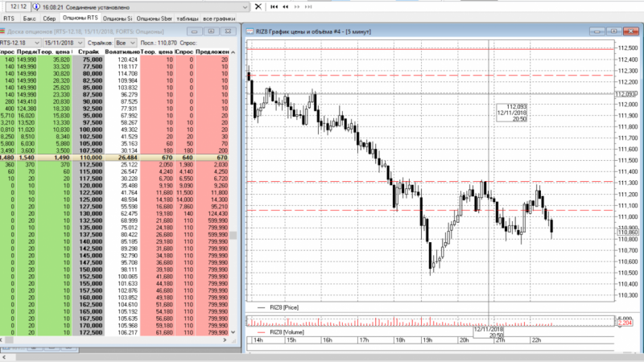
Task: Click the 112,093 crosshair price label on axis
Action: (x=625, y=94)
